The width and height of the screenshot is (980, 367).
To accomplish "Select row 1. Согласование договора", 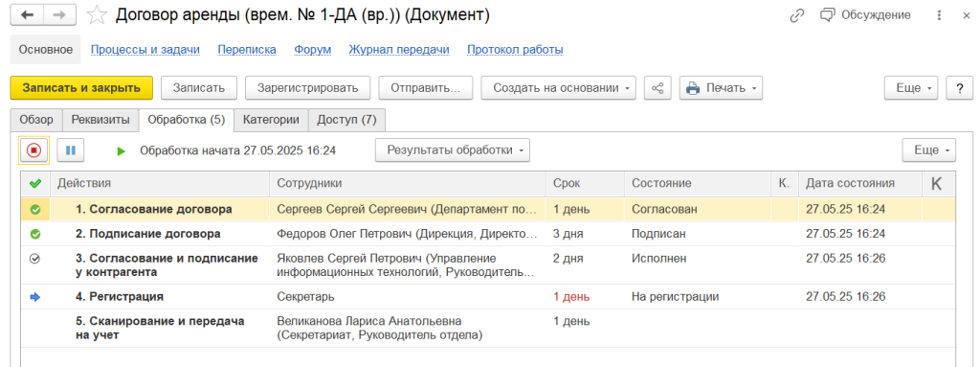I will [487, 209].
